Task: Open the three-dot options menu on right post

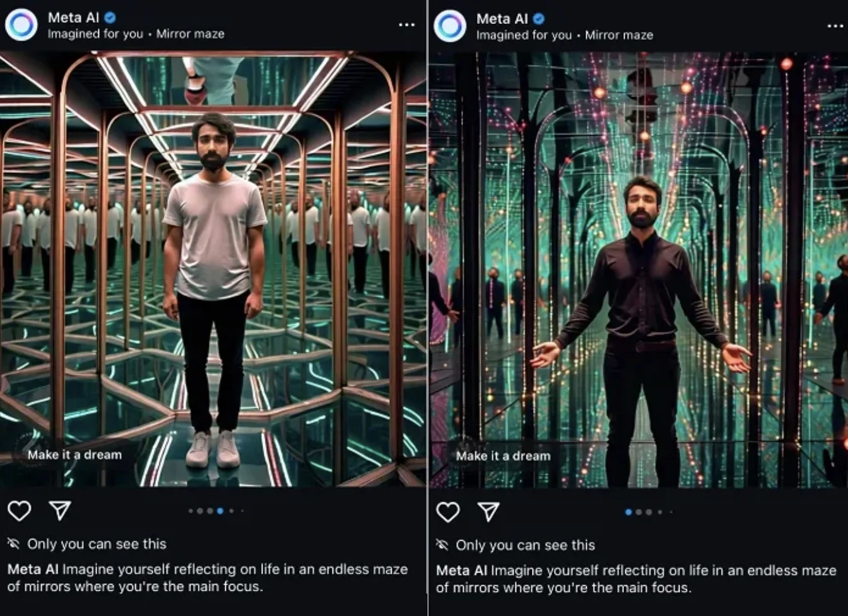Action: pos(835,27)
